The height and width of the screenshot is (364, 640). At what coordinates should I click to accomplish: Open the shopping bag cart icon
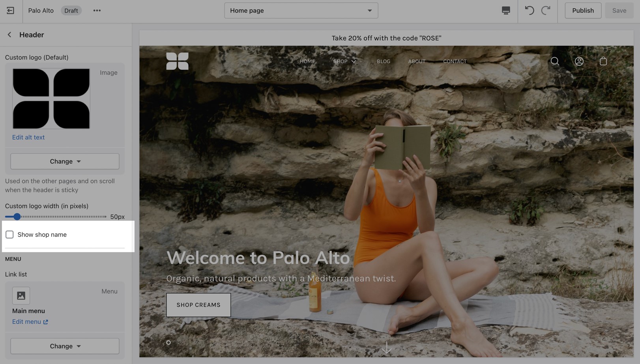click(x=603, y=61)
